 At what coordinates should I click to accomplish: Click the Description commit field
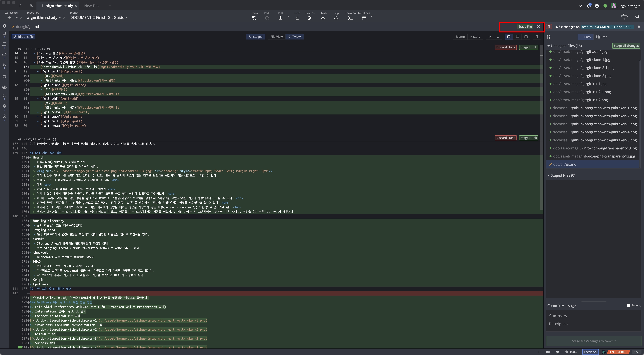pyautogui.click(x=594, y=324)
